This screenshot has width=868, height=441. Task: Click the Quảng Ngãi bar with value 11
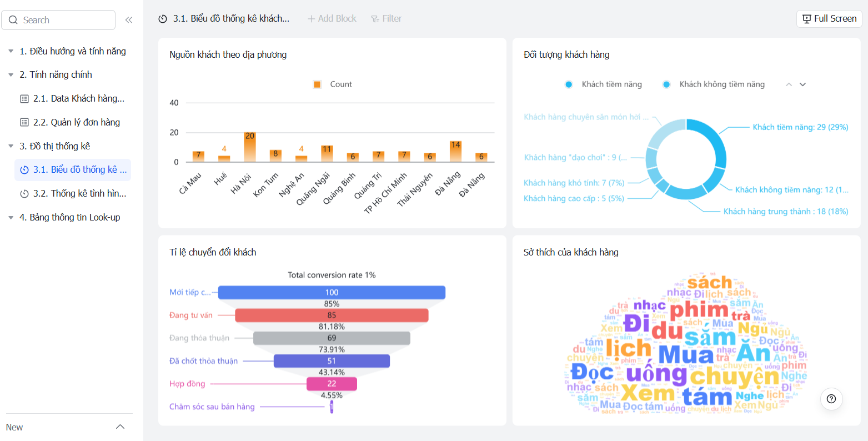pos(327,154)
